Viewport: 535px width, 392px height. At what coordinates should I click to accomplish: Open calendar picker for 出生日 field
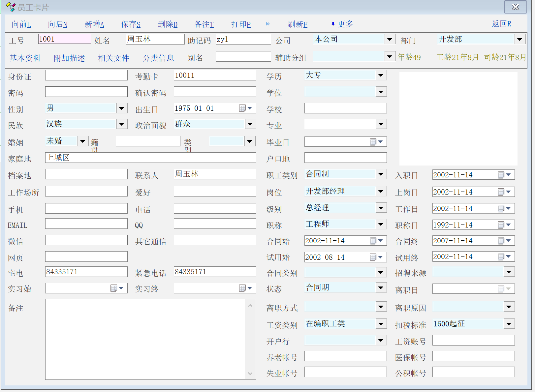coord(242,108)
